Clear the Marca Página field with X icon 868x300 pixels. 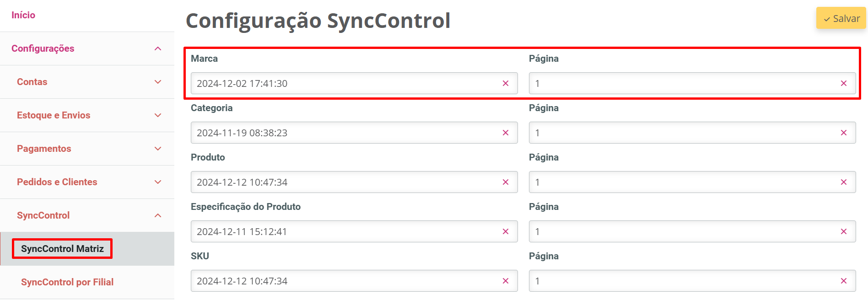point(844,83)
